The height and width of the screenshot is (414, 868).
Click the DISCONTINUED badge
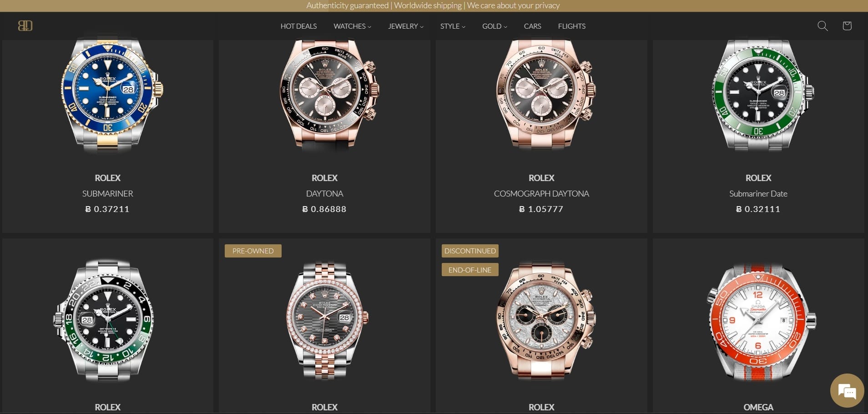470,251
